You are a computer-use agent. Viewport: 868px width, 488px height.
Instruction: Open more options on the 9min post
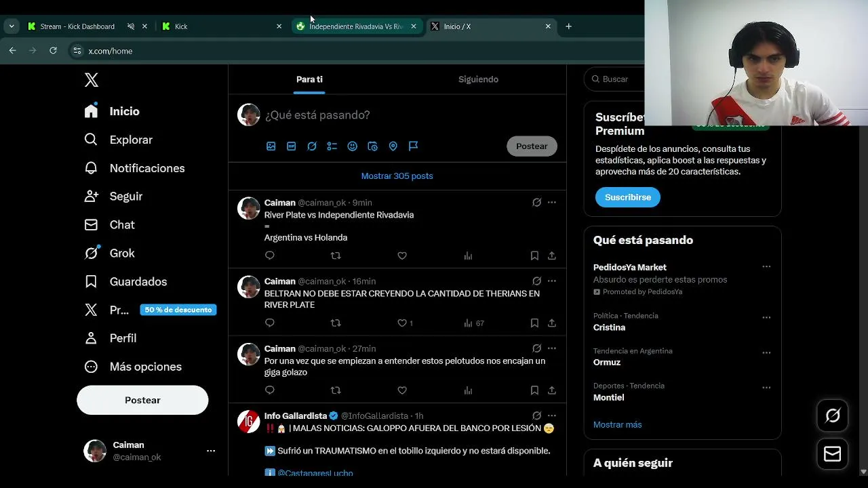pos(552,202)
